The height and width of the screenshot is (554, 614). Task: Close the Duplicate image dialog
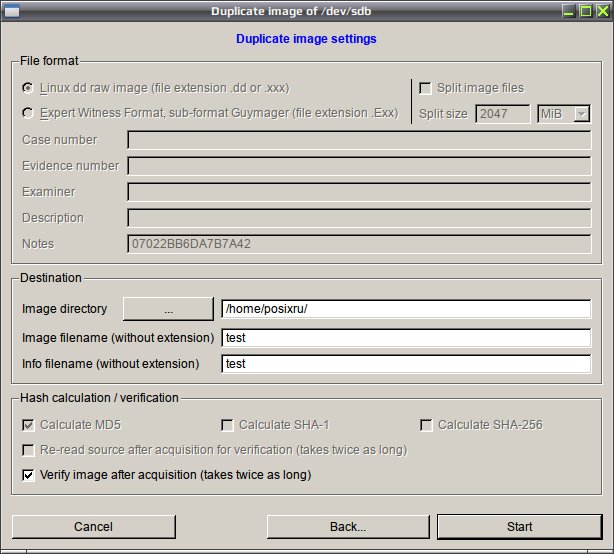[603, 11]
